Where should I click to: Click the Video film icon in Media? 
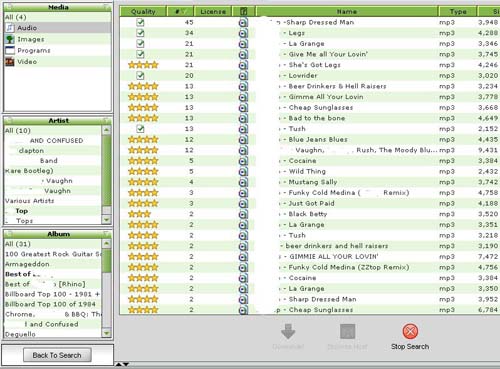pos(10,61)
